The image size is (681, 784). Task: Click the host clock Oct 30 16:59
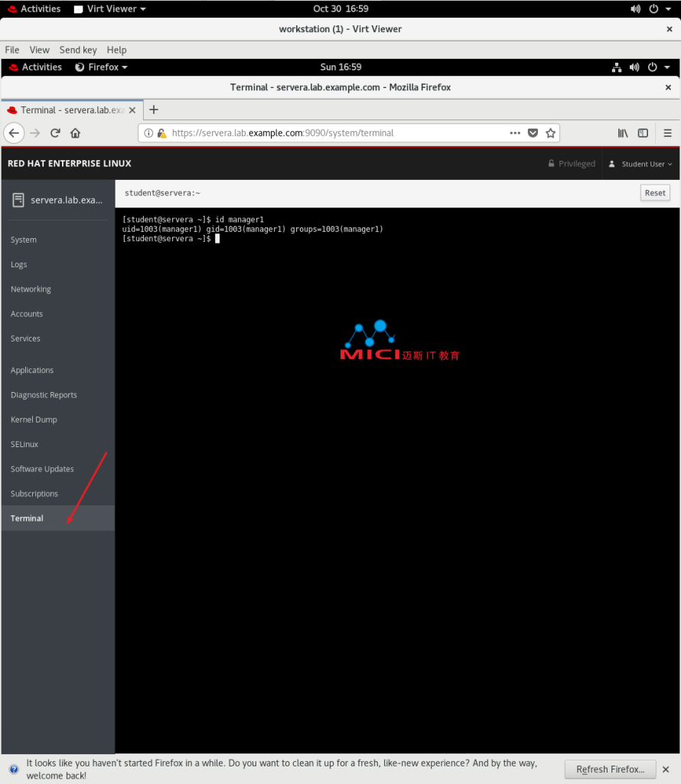(340, 9)
